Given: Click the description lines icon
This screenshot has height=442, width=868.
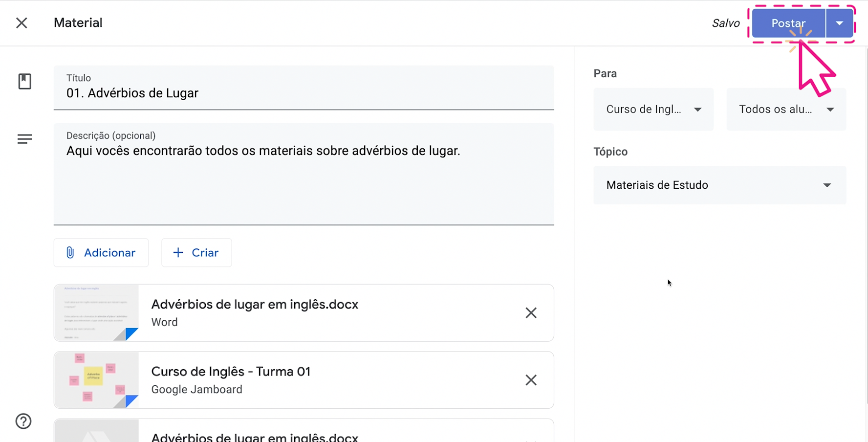Looking at the screenshot, I should (x=24, y=139).
